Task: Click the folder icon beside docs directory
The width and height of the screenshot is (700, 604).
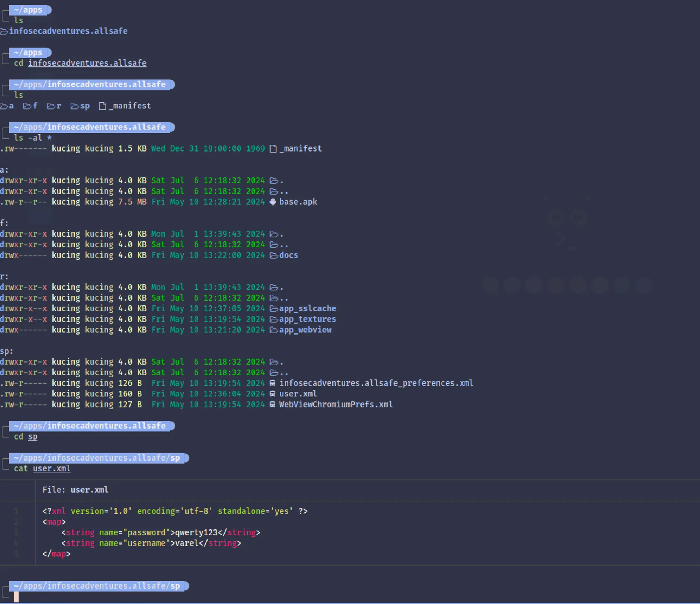Action: [274, 255]
